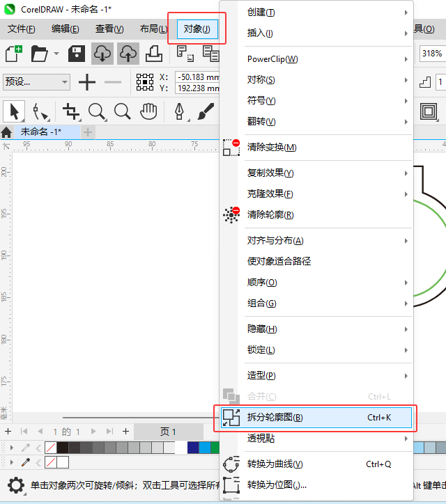Viewport: 446px width, 504px height.
Task: Go to first page button
Action: coord(24,432)
